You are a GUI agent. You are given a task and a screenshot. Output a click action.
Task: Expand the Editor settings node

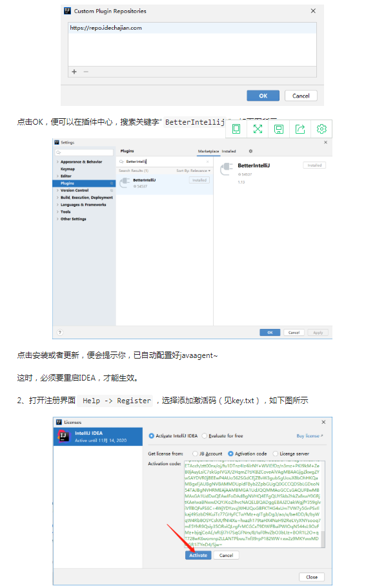(x=57, y=176)
